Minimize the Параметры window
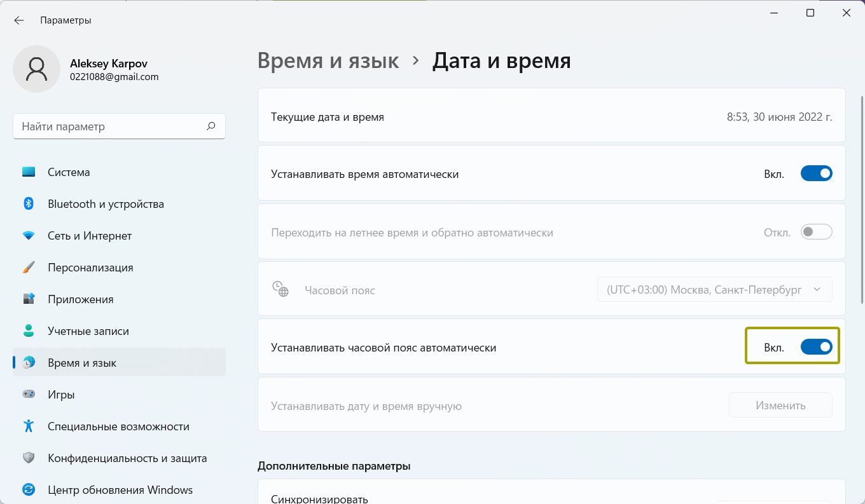Image resolution: width=865 pixels, height=504 pixels. [773, 13]
